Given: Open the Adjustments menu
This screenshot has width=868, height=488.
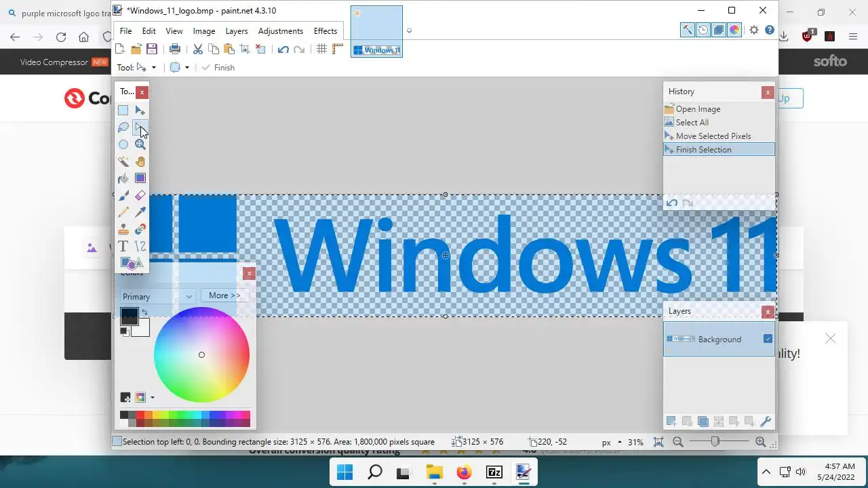Looking at the screenshot, I should pyautogui.click(x=281, y=31).
